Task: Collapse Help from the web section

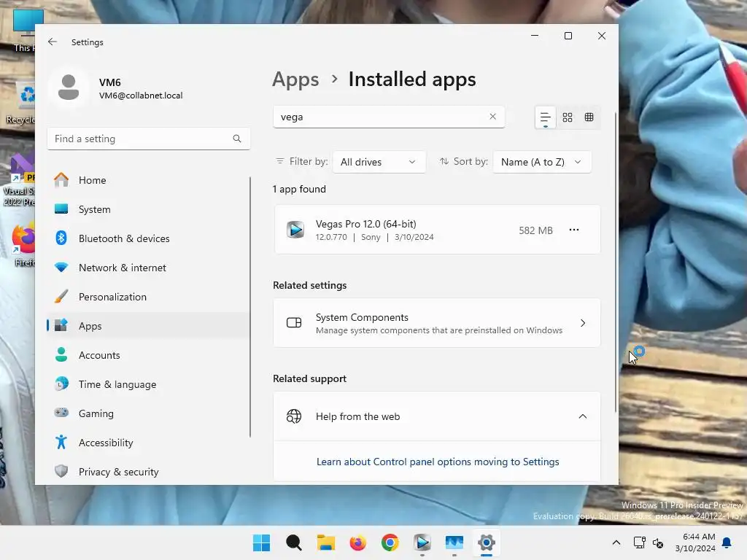Action: 583,416
